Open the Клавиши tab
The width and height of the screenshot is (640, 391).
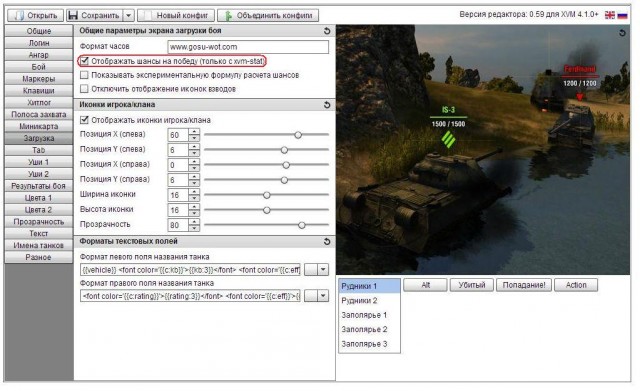click(x=39, y=90)
